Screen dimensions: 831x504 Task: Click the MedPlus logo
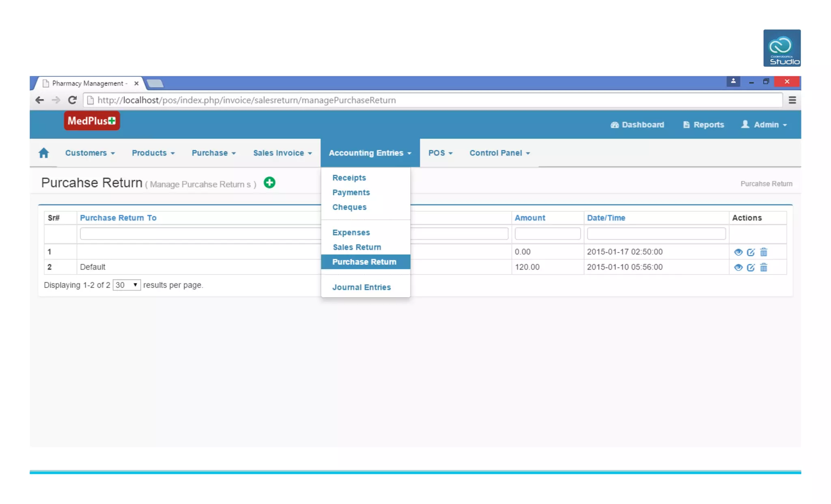(x=92, y=121)
